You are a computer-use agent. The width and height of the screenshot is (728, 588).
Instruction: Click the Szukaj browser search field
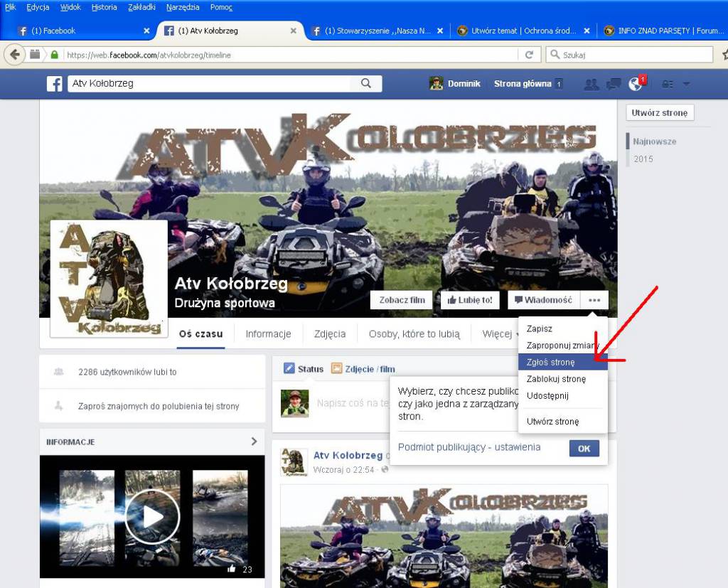629,55
